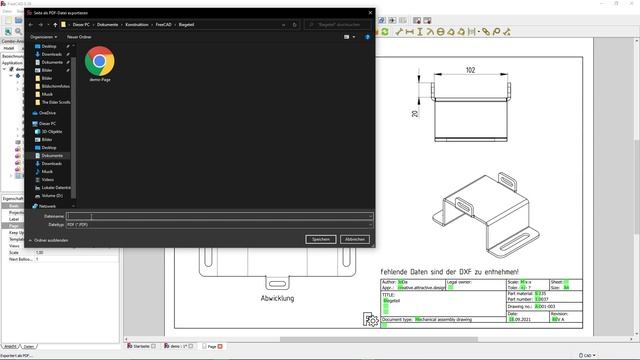Open the Organisieren dropdown menu
This screenshot has height=360, width=640.
[x=43, y=37]
